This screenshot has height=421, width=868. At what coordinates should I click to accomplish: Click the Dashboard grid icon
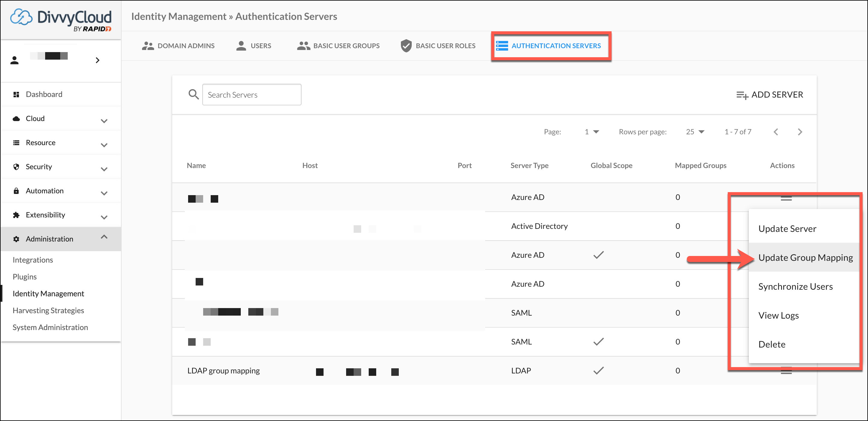click(x=16, y=95)
